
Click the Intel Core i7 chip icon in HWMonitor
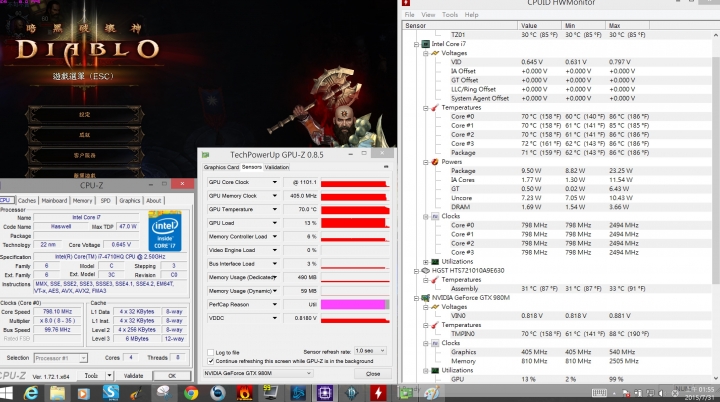[x=426, y=44]
